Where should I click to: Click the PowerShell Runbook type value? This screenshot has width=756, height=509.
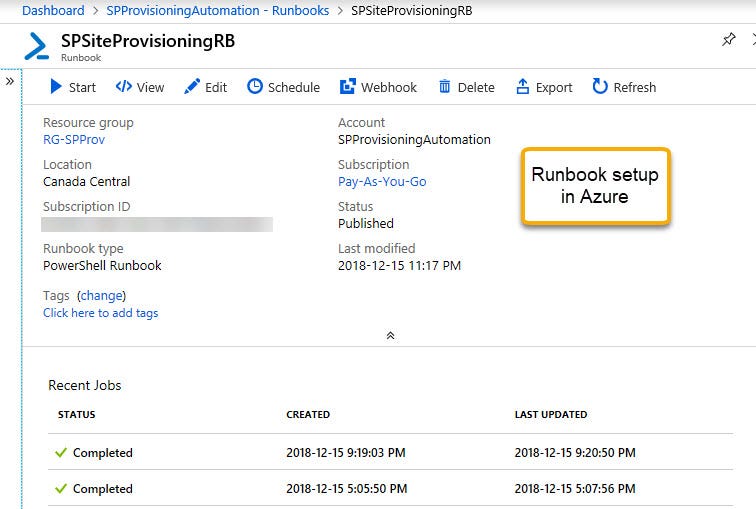(102, 266)
